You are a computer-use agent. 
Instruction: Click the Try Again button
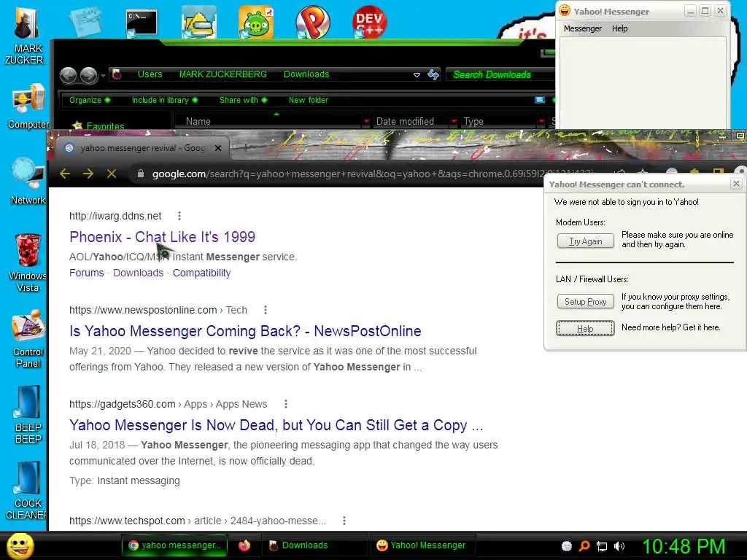[585, 241]
